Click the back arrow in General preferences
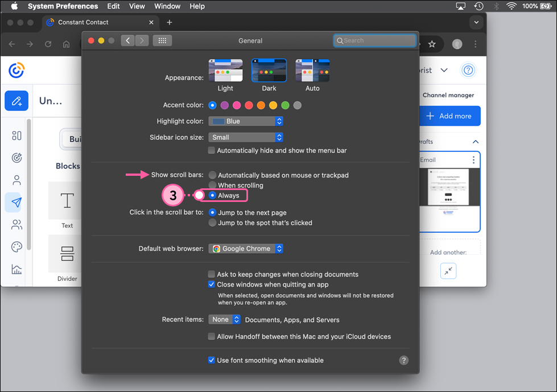 coord(127,40)
